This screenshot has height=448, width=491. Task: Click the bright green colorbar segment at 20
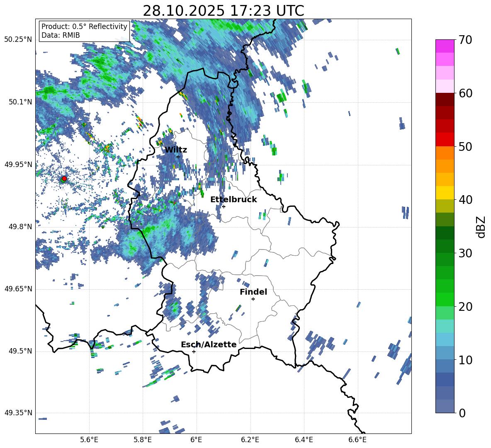point(445,300)
